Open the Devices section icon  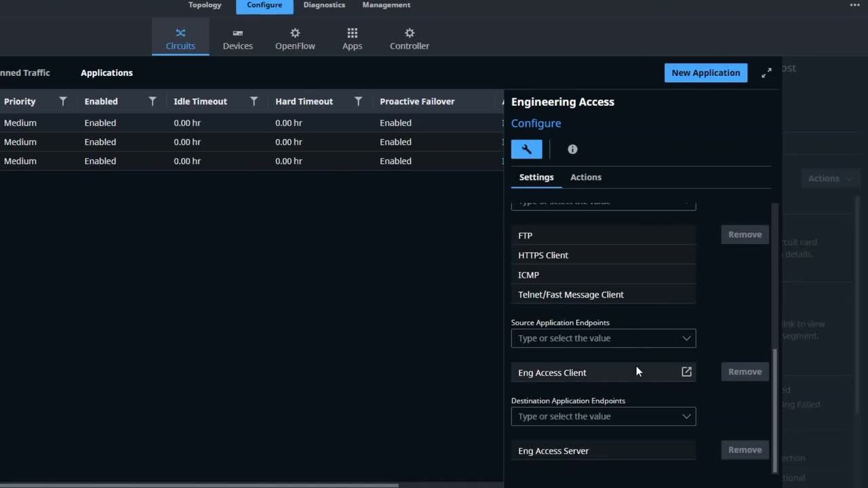237,33
